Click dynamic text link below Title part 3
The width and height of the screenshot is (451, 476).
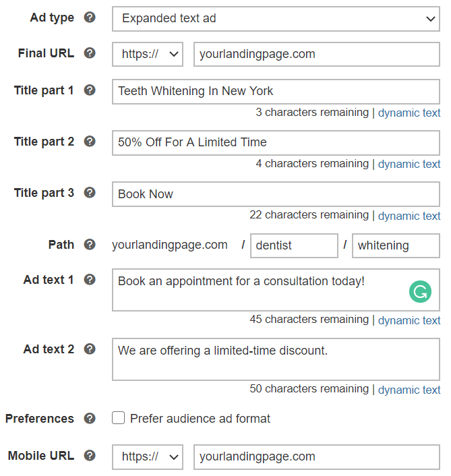coord(409,216)
